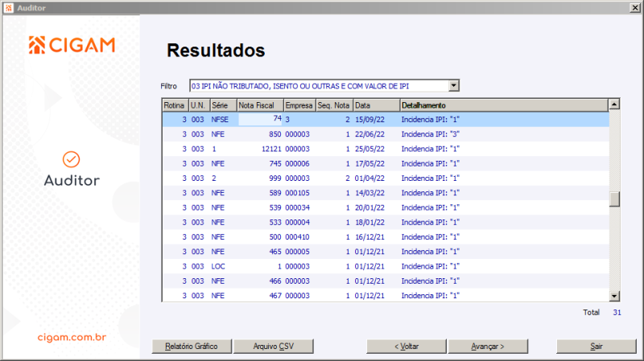The height and width of the screenshot is (361, 644).
Task: Select row with Nota Fiscal 467
Action: (386, 295)
